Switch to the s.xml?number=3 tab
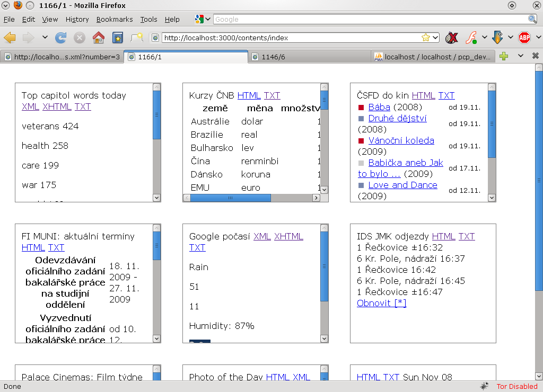This screenshot has width=543, height=392. 62,57
